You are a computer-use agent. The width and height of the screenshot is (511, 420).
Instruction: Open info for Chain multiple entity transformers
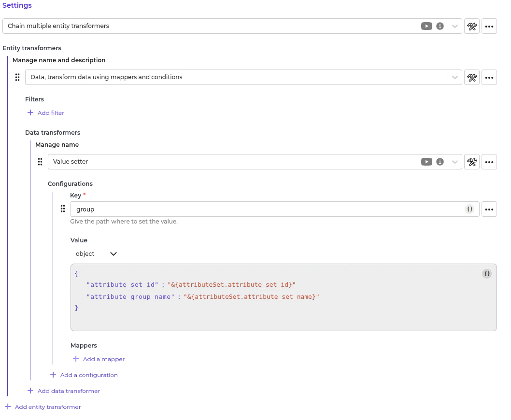[440, 26]
